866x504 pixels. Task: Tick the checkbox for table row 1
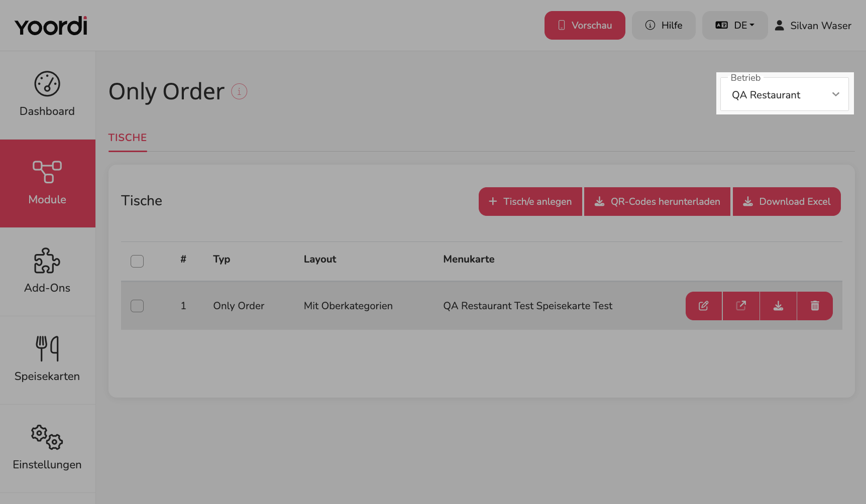pyautogui.click(x=137, y=306)
